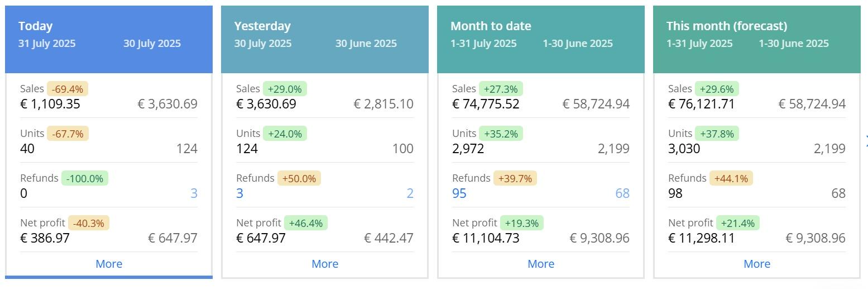This screenshot has height=289, width=868.
Task: Open More details under Today card
Action: coord(109,264)
